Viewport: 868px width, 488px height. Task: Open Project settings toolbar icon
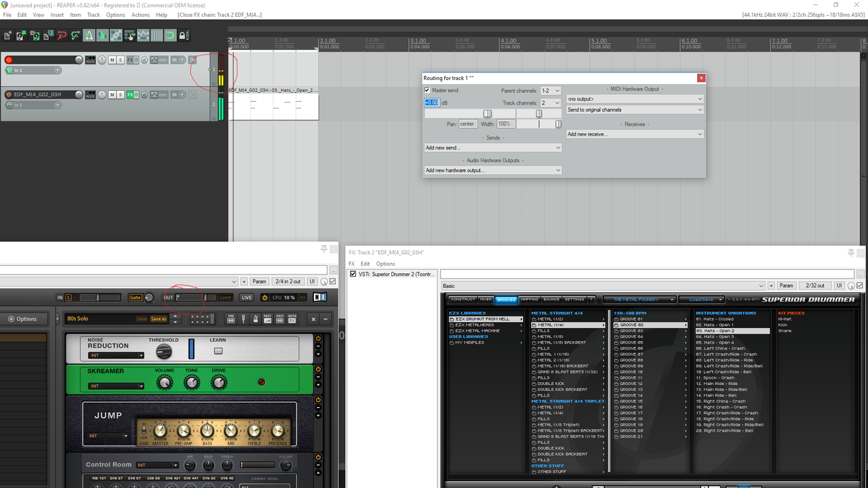(48, 35)
